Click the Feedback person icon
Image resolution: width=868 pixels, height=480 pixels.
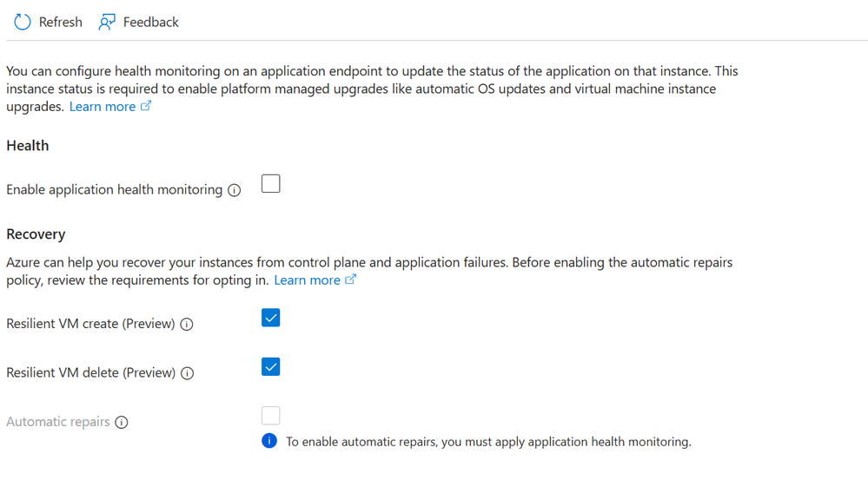coord(107,22)
